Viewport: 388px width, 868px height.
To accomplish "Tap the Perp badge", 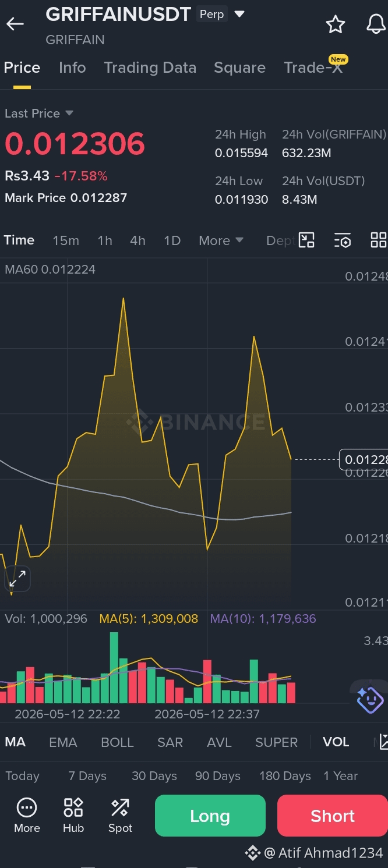I will tap(211, 14).
